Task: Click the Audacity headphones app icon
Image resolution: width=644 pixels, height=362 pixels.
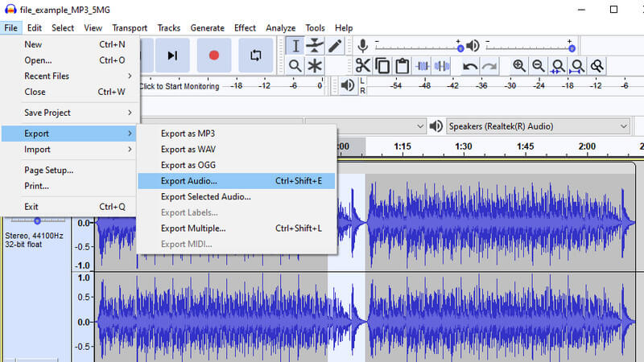Action: tap(10, 9)
